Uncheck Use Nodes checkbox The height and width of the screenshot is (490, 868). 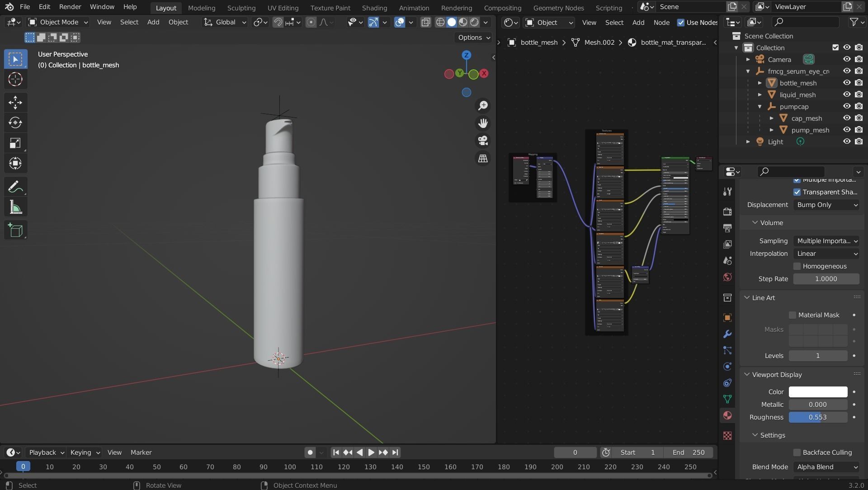click(680, 23)
